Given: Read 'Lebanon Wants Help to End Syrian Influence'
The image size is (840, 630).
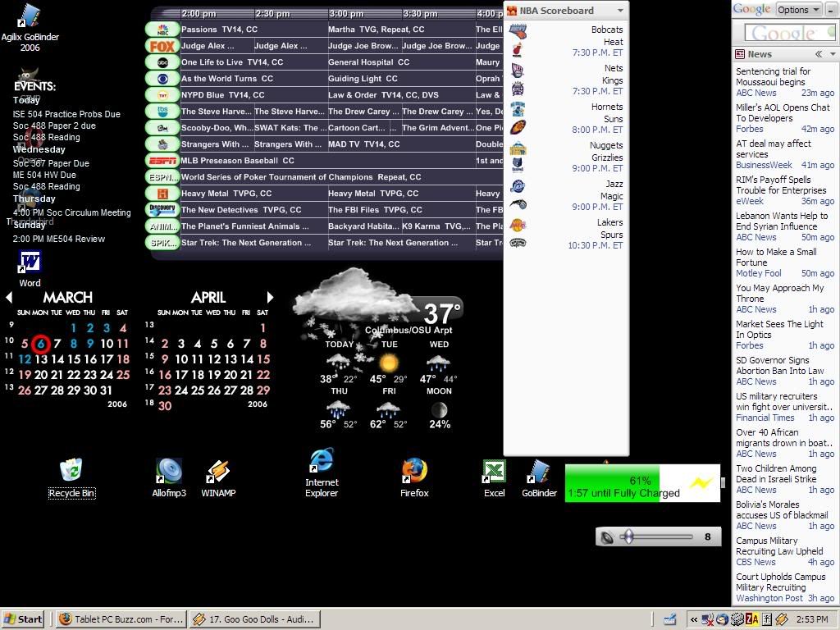Looking at the screenshot, I should click(x=782, y=221).
